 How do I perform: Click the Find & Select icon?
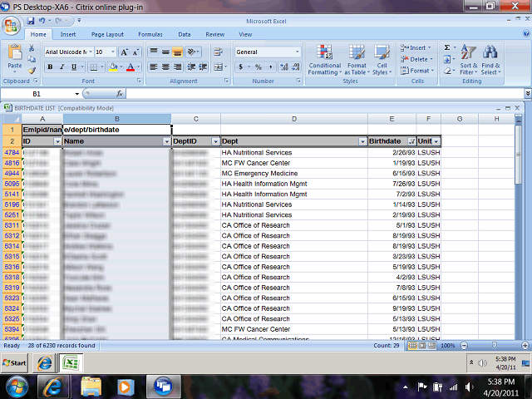(x=490, y=60)
